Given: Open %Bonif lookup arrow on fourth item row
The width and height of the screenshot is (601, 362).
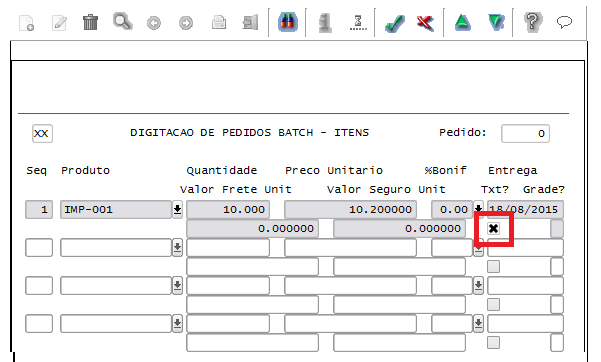Looking at the screenshot, I should point(478,324).
